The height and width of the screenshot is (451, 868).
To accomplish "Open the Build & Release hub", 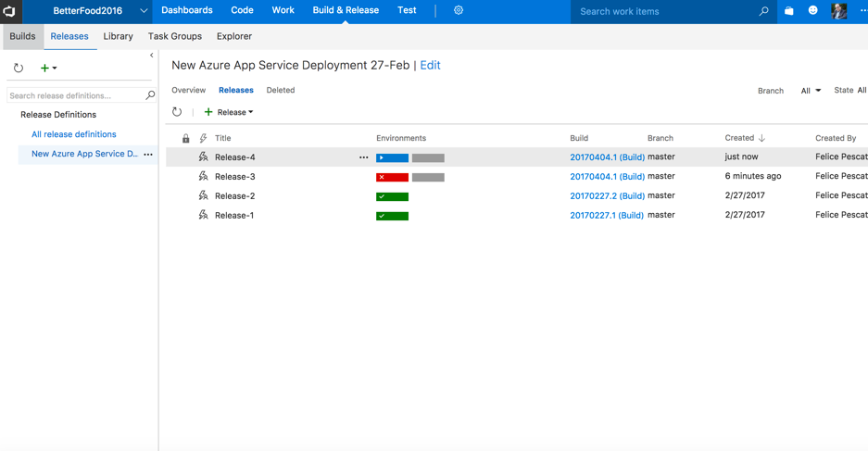I will [x=346, y=10].
